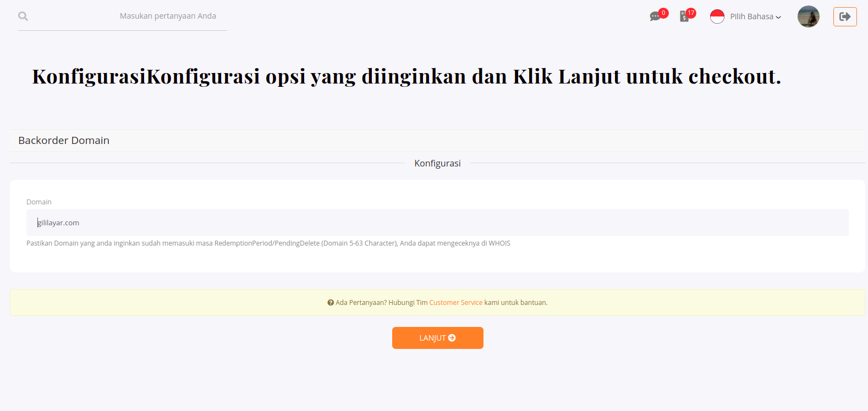
Task: Click the red notification badge showing 17
Action: [x=691, y=13]
